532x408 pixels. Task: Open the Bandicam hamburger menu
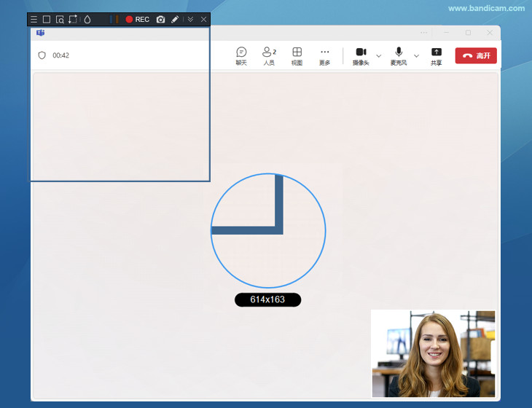point(34,20)
